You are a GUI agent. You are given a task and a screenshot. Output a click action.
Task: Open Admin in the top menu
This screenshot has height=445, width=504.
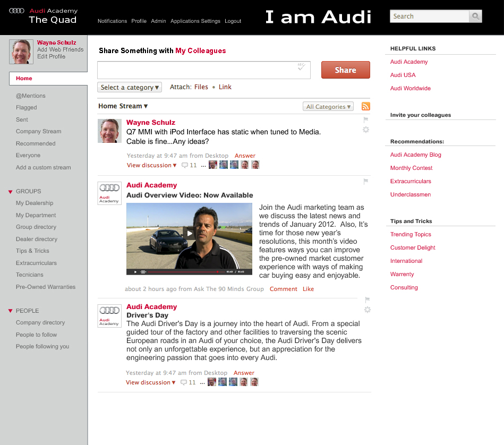158,21
